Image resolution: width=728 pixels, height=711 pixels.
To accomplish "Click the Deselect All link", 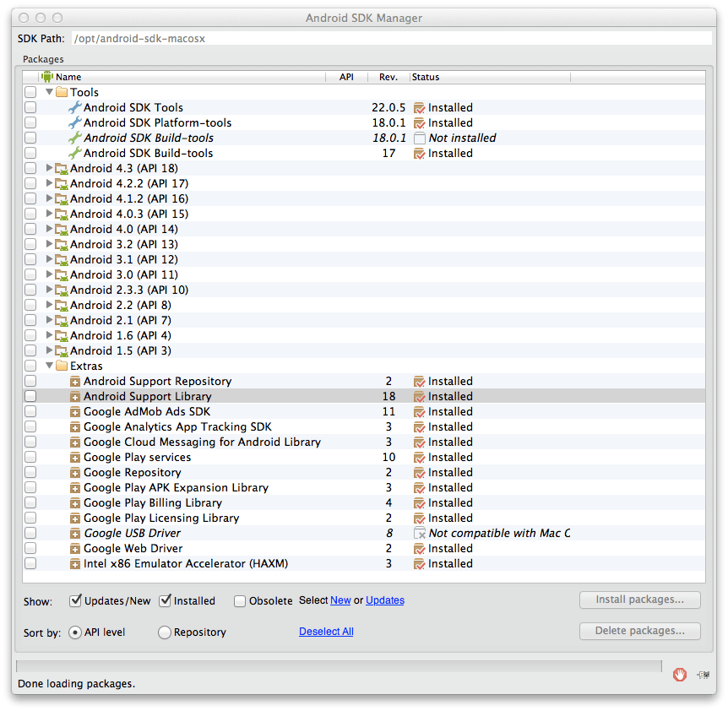I will pyautogui.click(x=326, y=632).
